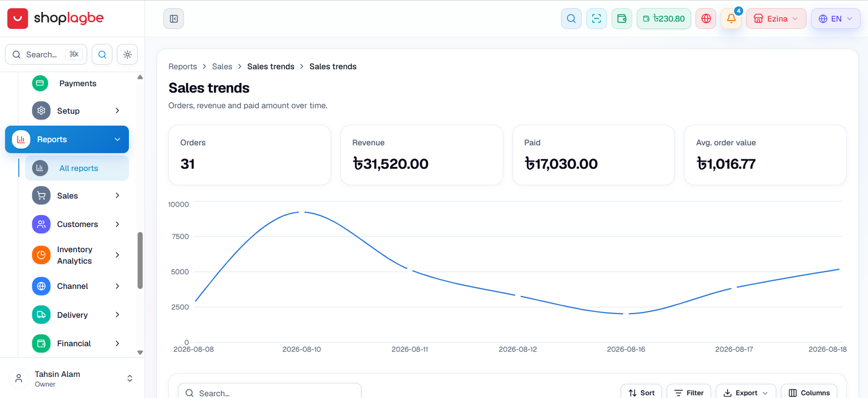Open the Customers reports menu
Viewport: 868px width, 398px height.
tap(77, 224)
